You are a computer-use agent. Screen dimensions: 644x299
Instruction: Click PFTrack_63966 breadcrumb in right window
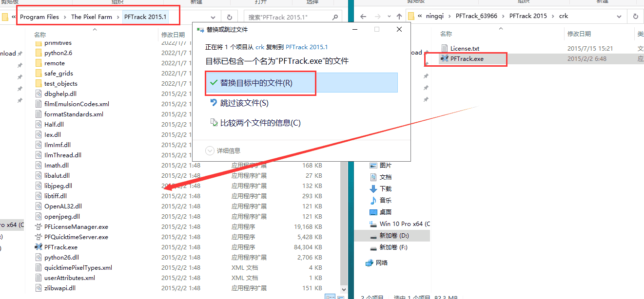point(476,16)
